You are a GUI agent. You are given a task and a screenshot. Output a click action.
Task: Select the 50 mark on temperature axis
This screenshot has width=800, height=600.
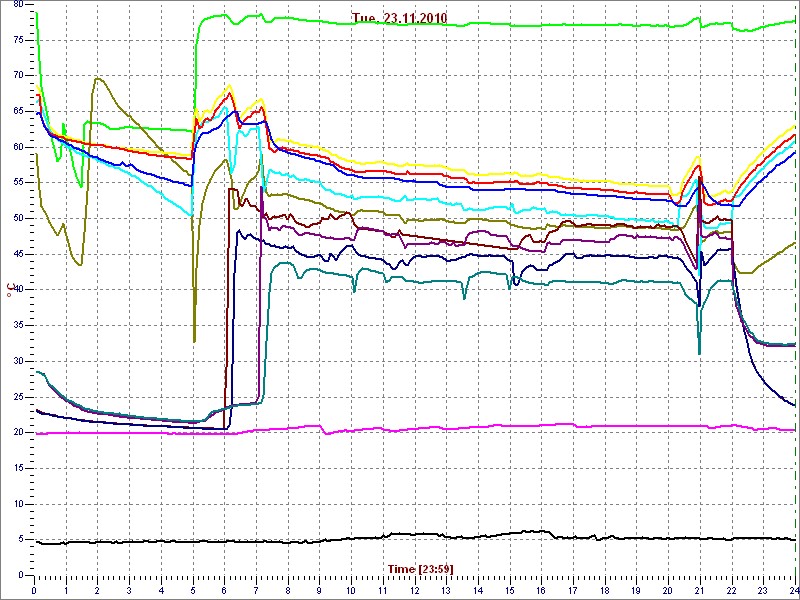point(18,218)
